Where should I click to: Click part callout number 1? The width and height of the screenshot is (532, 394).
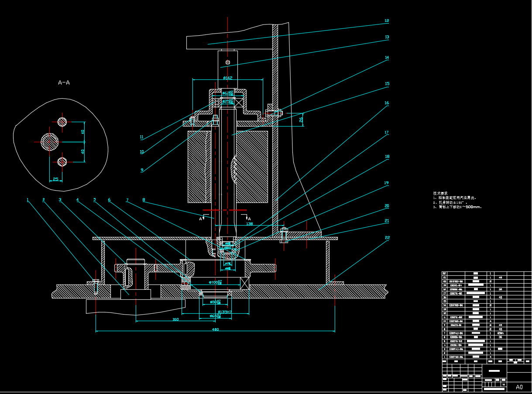click(27, 200)
